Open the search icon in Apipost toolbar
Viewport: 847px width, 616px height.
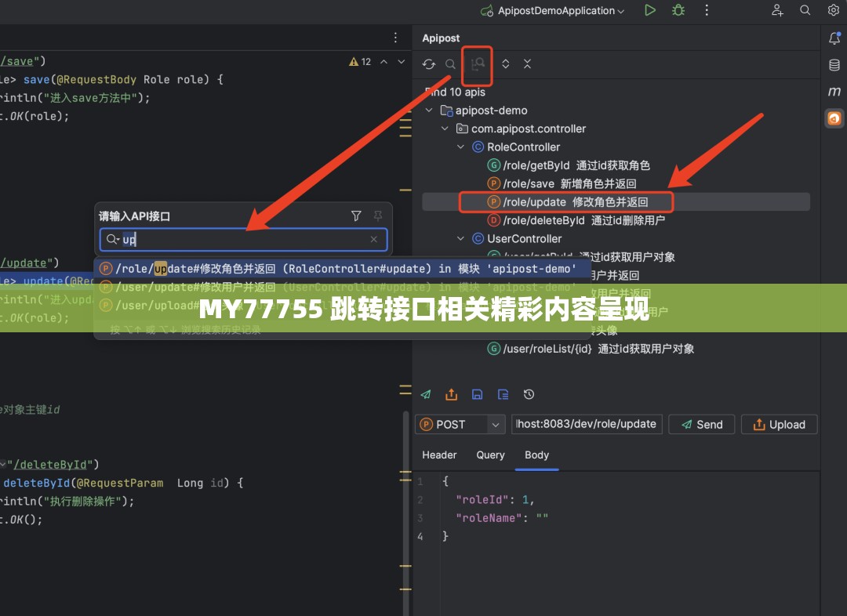(x=452, y=64)
